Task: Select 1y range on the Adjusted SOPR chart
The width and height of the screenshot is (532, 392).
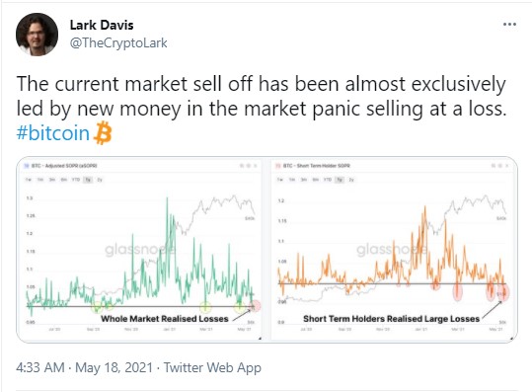Action: click(88, 180)
